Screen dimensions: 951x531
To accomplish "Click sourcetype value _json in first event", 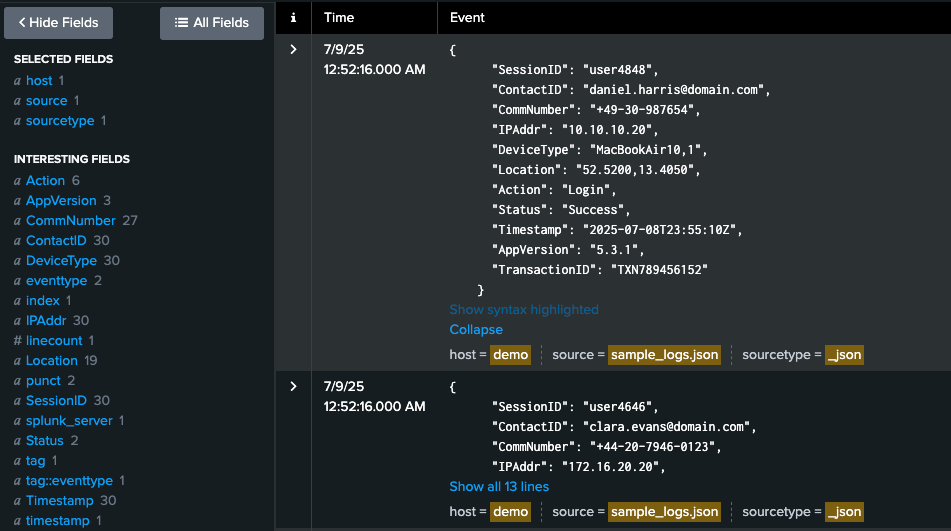I will [x=844, y=355].
